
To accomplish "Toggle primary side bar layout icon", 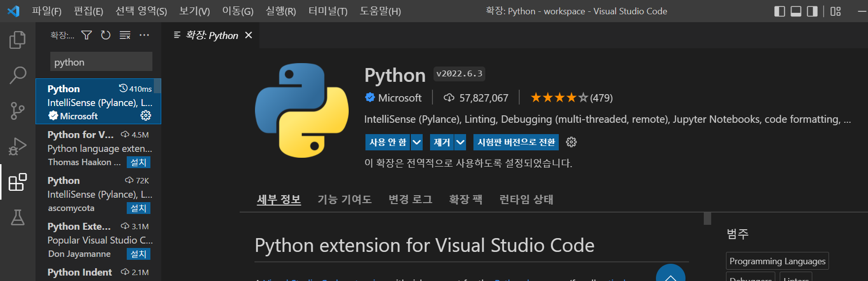I will point(780,11).
